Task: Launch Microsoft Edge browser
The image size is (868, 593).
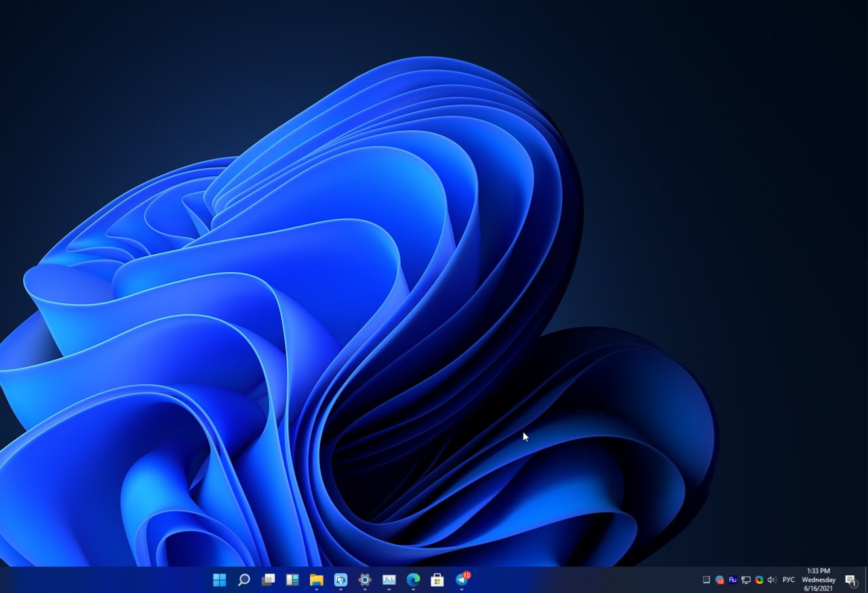Action: pos(413,579)
